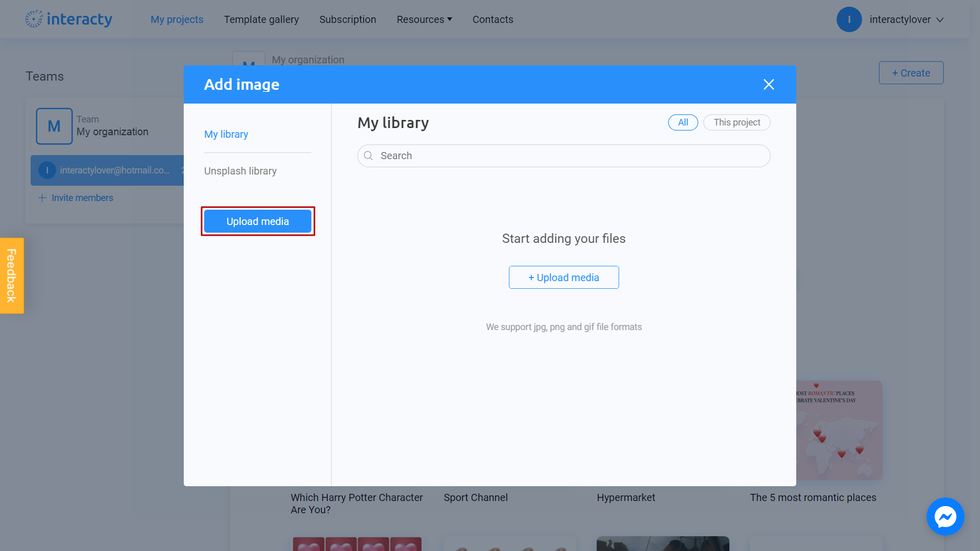Click the Search input field in library
980x551 pixels.
[x=563, y=156]
